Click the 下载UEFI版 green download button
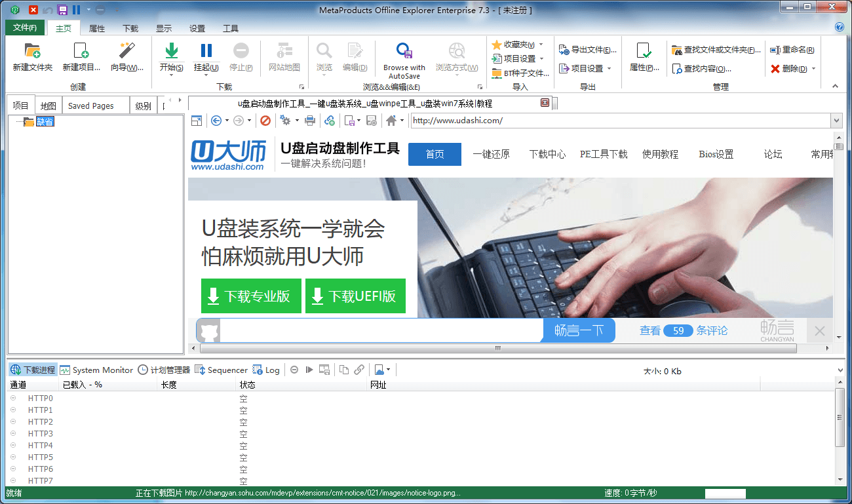 tap(355, 296)
